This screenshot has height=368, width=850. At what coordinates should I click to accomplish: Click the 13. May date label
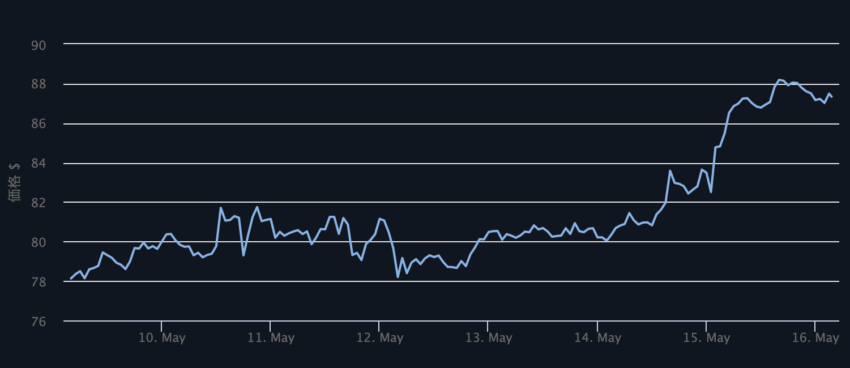(488, 338)
